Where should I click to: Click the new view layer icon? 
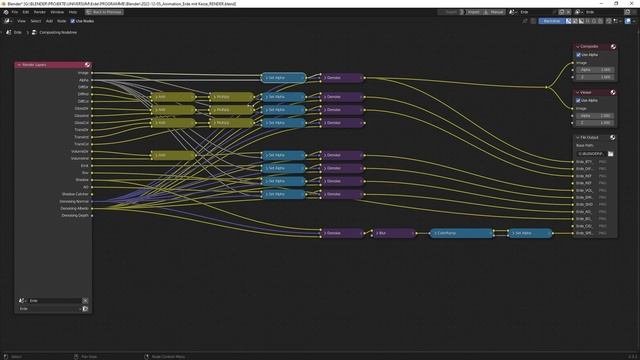(x=627, y=12)
